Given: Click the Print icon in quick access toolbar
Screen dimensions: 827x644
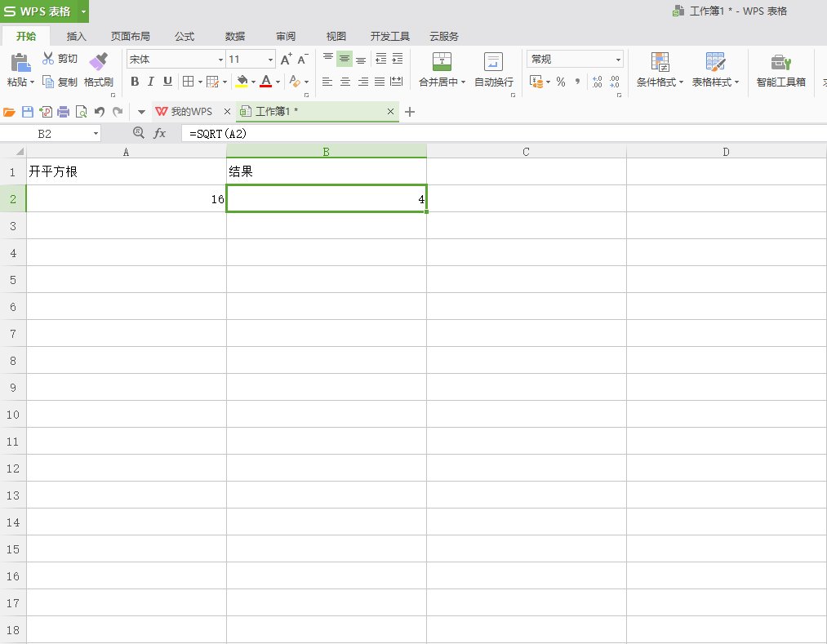Looking at the screenshot, I should tap(63, 112).
